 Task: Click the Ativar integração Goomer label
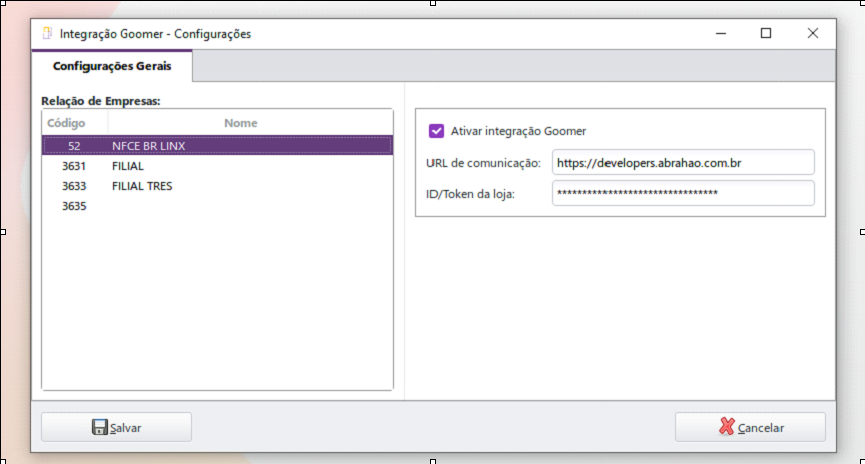tap(519, 131)
